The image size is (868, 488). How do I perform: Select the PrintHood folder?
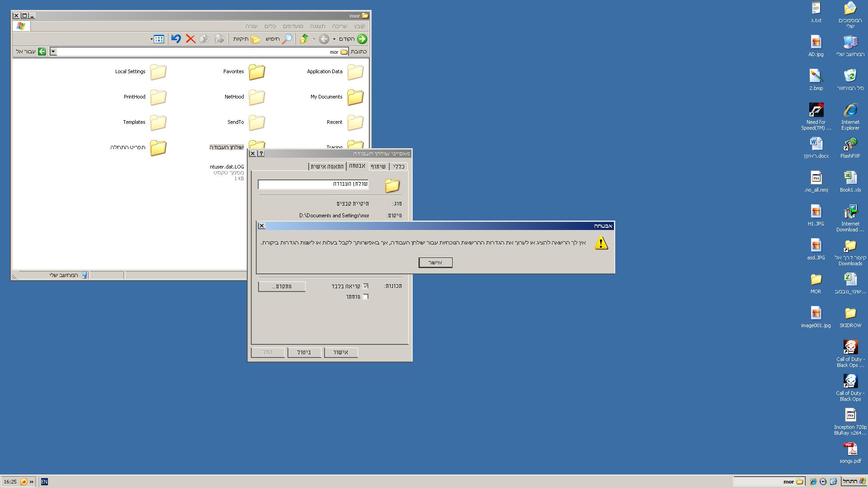(x=145, y=97)
